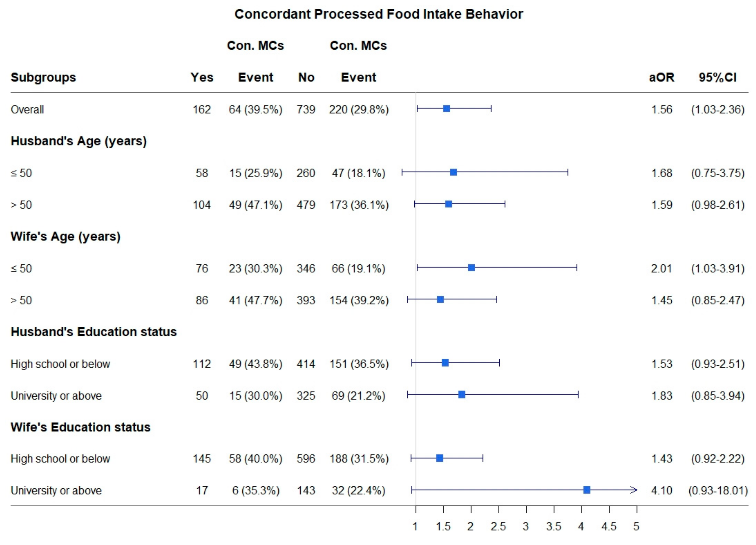Click the aOR value 1.83
Image resolution: width=756 pixels, height=545 pixels.
(x=662, y=396)
